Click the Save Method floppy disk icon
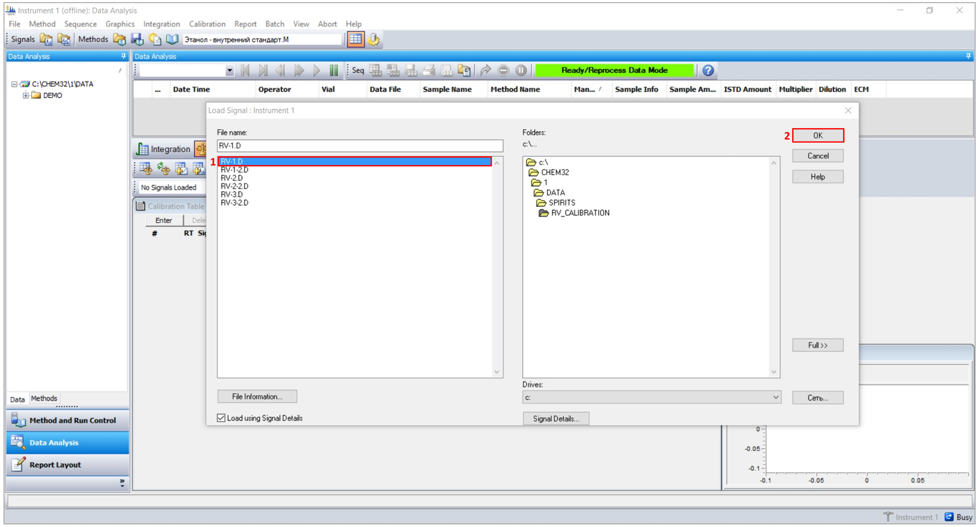980x527 pixels. click(137, 39)
